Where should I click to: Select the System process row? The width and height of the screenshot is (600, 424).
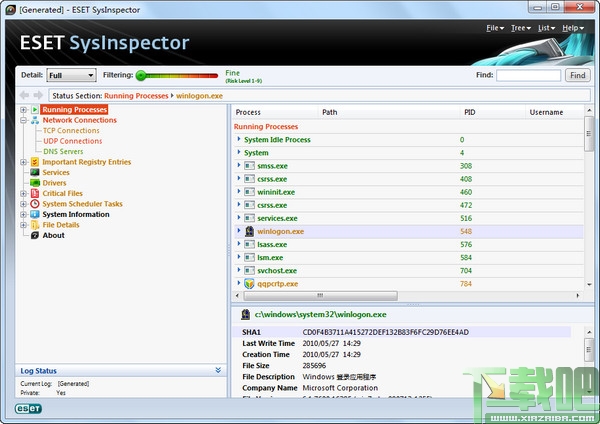pos(409,153)
